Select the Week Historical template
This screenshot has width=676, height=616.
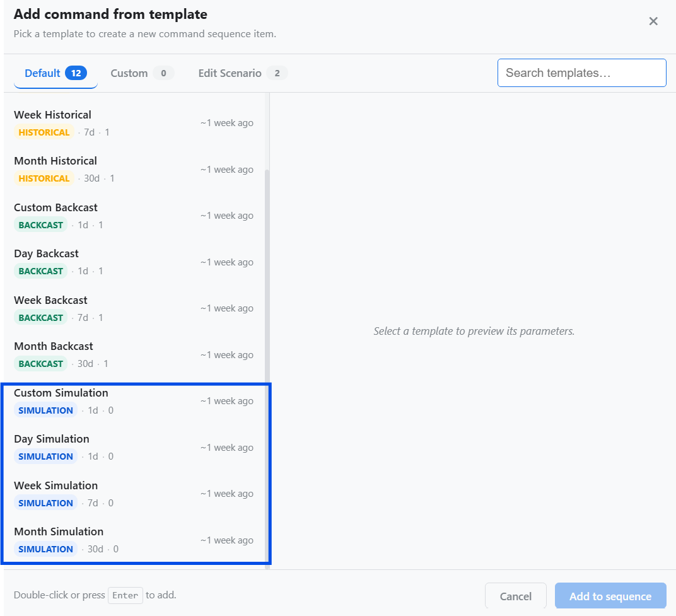[134, 124]
